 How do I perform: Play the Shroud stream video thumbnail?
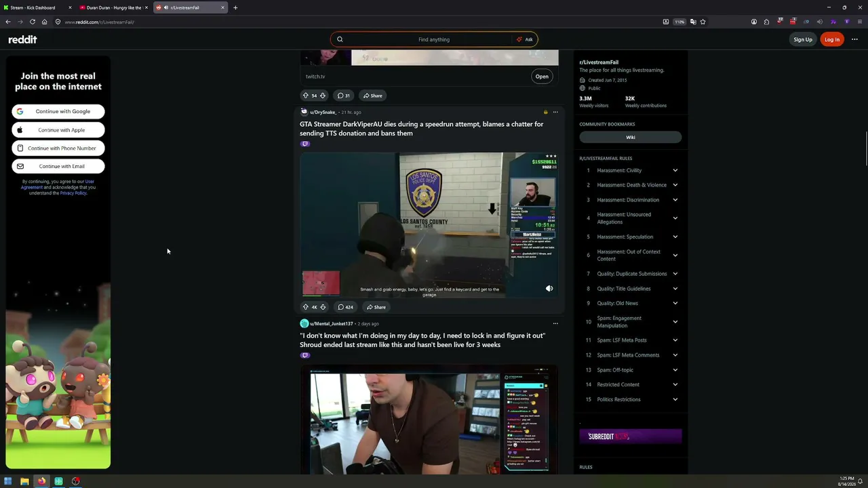click(429, 420)
